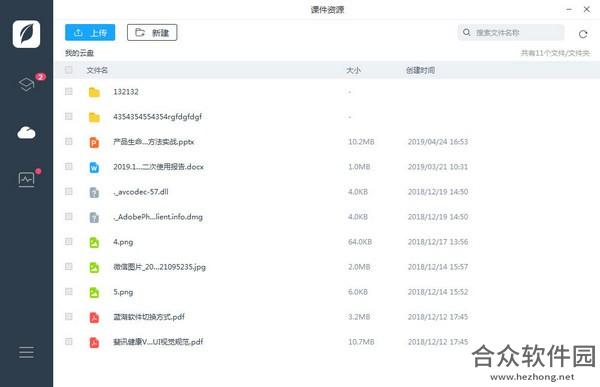The image size is (600, 387).
Task: Click the 我的云盘 breadcrumb link
Action: [80, 53]
